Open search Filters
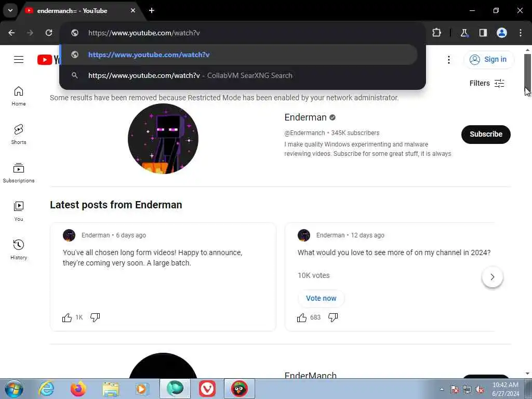The image size is (532, 399). click(487, 83)
